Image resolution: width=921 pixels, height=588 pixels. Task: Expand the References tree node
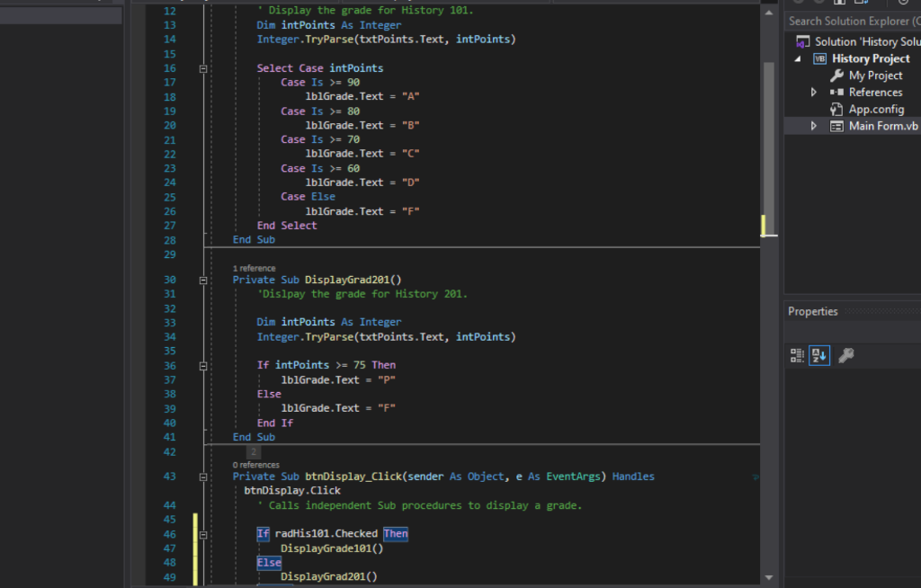814,93
